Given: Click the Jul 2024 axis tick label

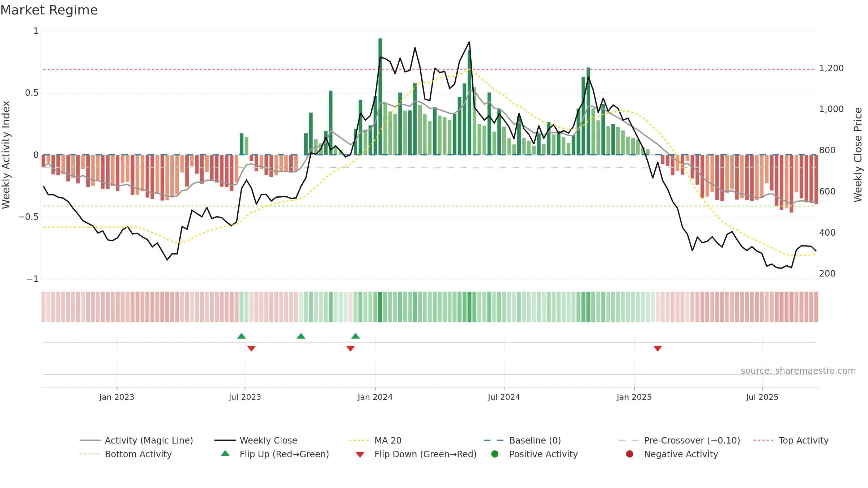Looking at the screenshot, I should (x=504, y=397).
